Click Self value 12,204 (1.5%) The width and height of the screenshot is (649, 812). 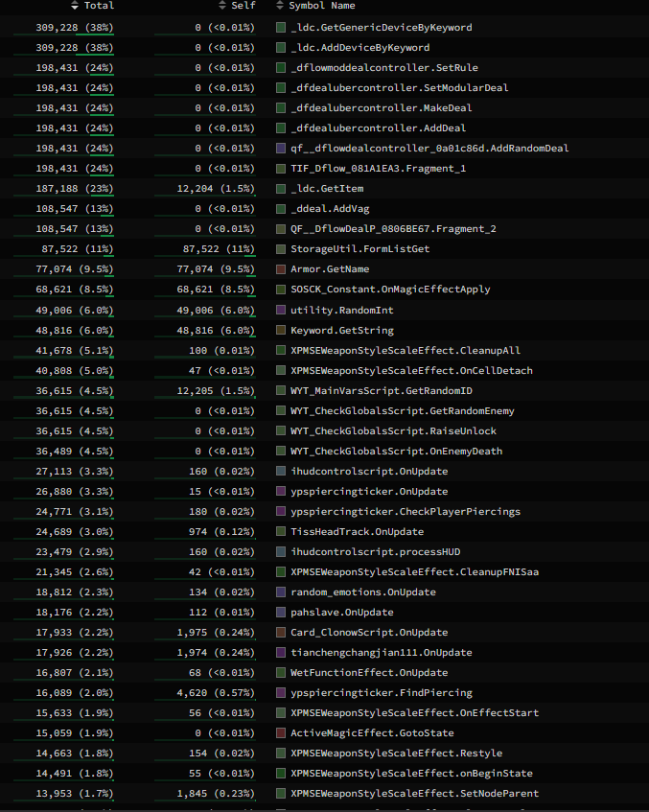click(216, 189)
